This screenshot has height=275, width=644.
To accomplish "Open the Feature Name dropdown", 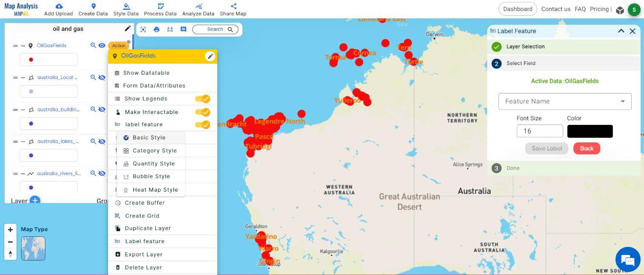I will pyautogui.click(x=565, y=101).
